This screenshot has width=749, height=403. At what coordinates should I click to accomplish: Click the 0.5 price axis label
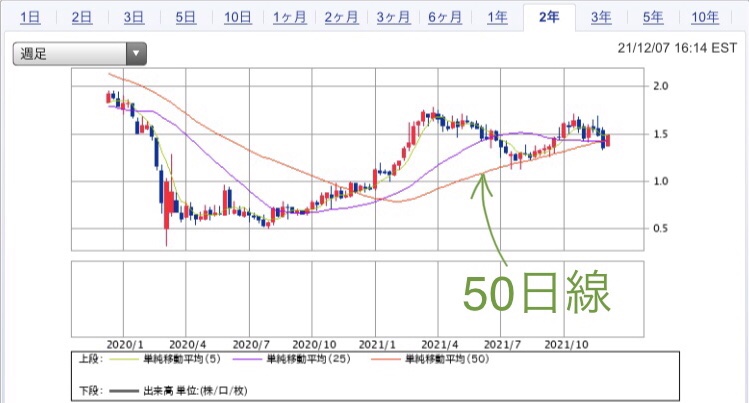(661, 228)
